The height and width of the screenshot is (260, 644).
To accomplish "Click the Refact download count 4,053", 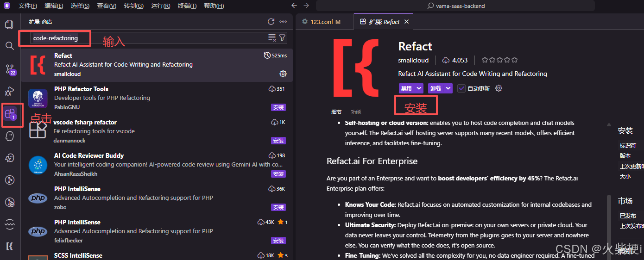I will click(x=455, y=60).
